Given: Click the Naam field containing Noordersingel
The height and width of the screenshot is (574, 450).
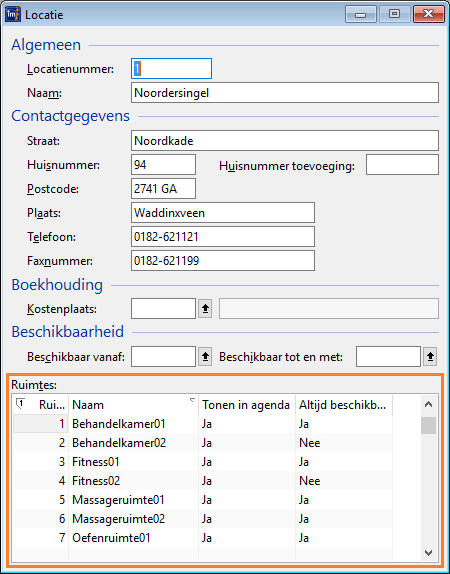Looking at the screenshot, I should (x=285, y=93).
